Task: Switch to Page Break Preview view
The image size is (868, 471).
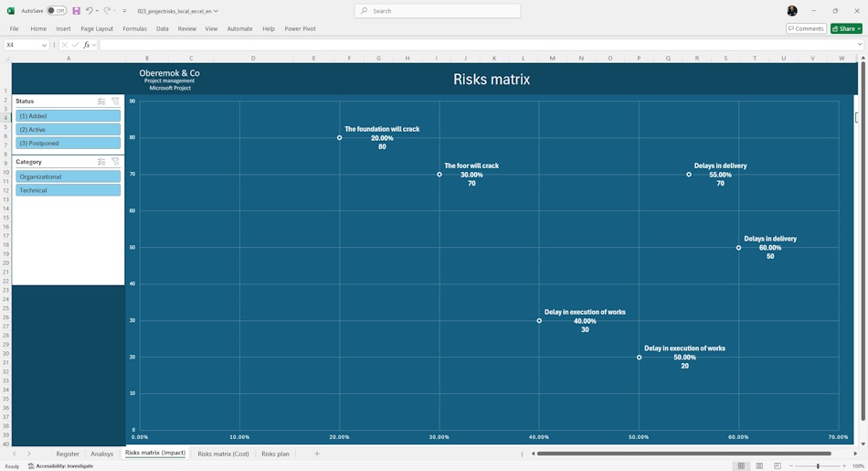Action: (x=778, y=466)
